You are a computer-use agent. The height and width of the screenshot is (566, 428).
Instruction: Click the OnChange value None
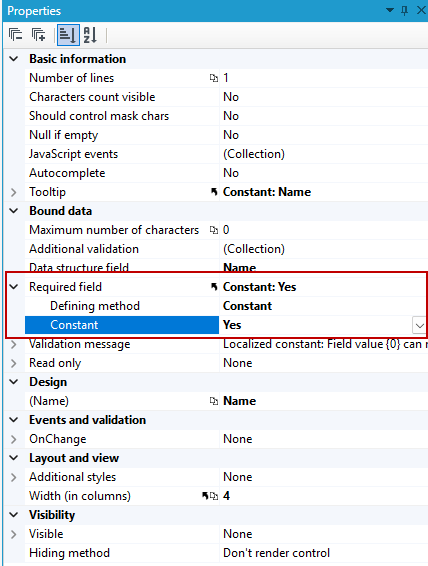click(x=237, y=439)
